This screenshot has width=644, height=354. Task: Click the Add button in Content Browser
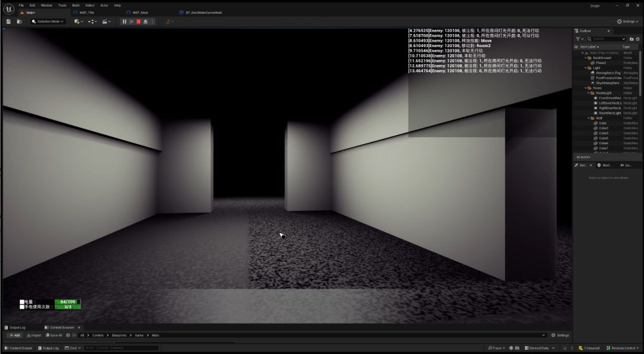coord(14,335)
